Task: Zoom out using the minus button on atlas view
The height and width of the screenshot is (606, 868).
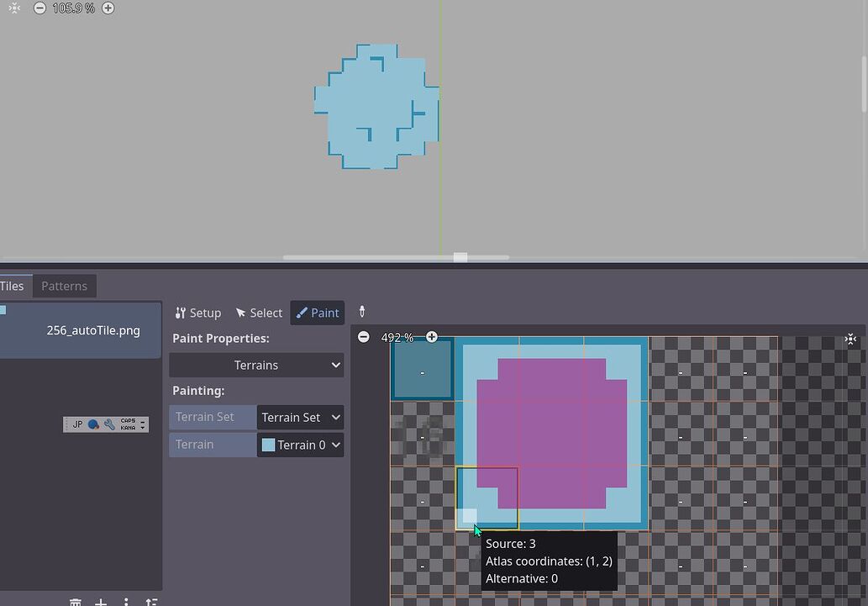Action: tap(363, 336)
